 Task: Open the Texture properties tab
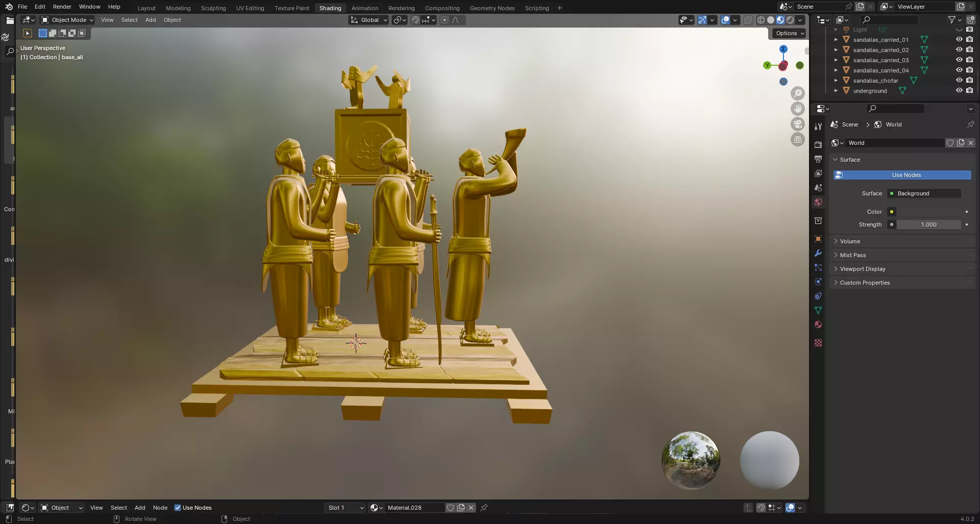[818, 343]
